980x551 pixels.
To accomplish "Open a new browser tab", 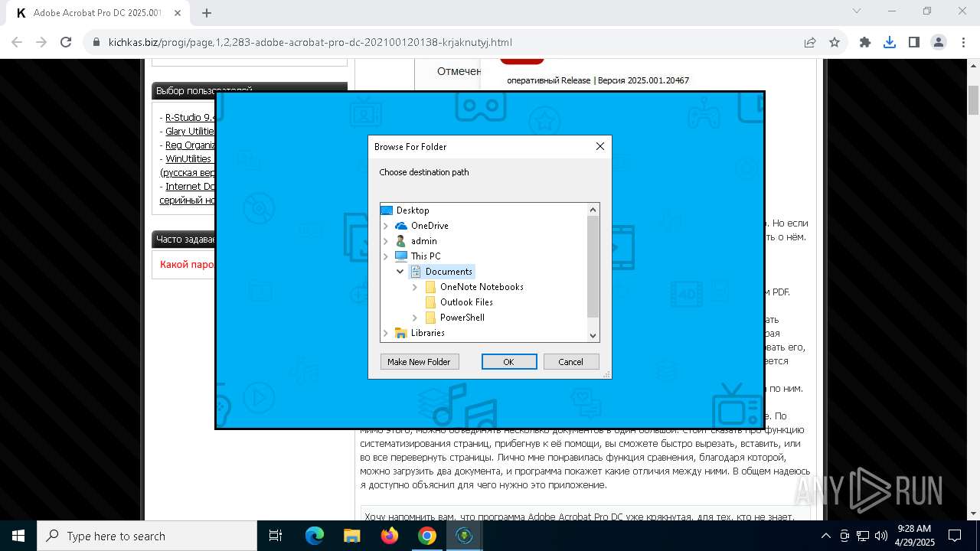I will tap(207, 12).
